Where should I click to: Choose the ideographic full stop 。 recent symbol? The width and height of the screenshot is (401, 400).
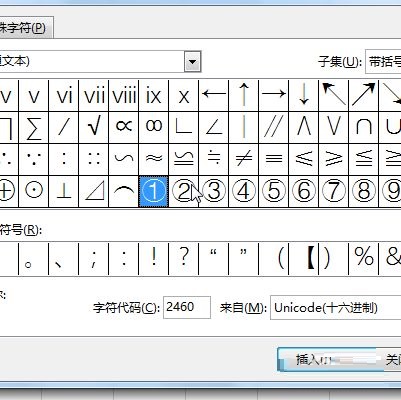click(34, 259)
